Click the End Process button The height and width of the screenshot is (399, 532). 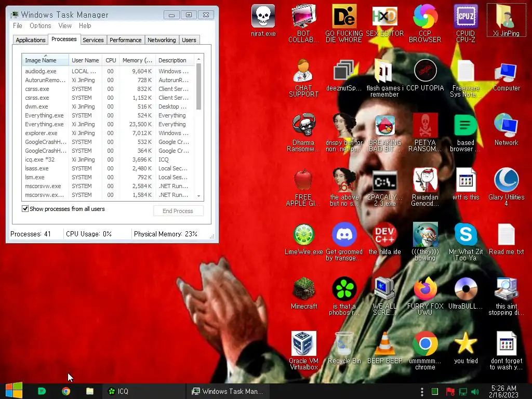tap(178, 211)
